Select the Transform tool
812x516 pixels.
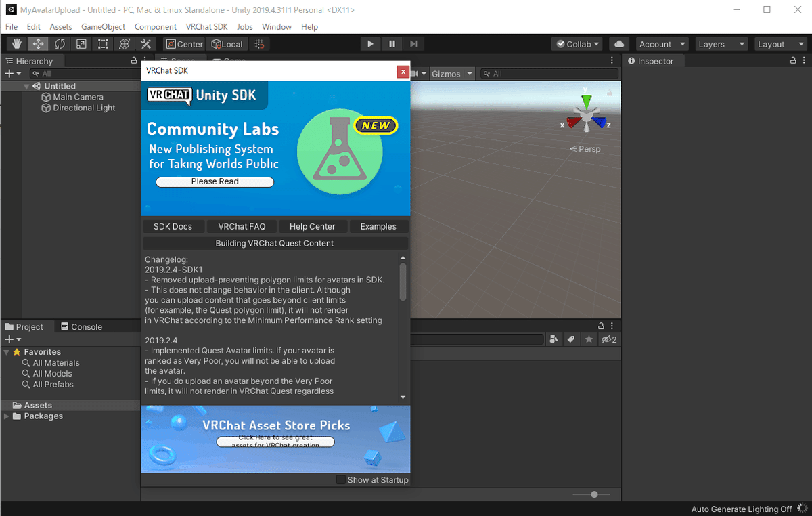pos(125,44)
